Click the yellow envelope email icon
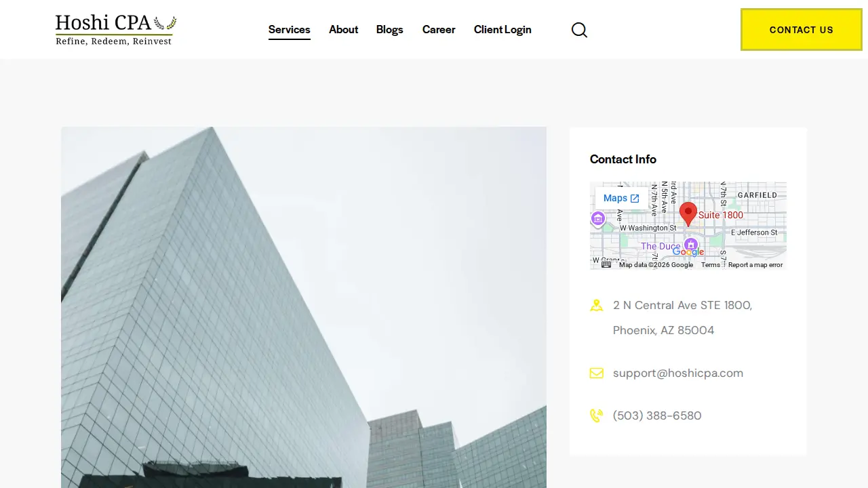The image size is (868, 488). coord(597,373)
